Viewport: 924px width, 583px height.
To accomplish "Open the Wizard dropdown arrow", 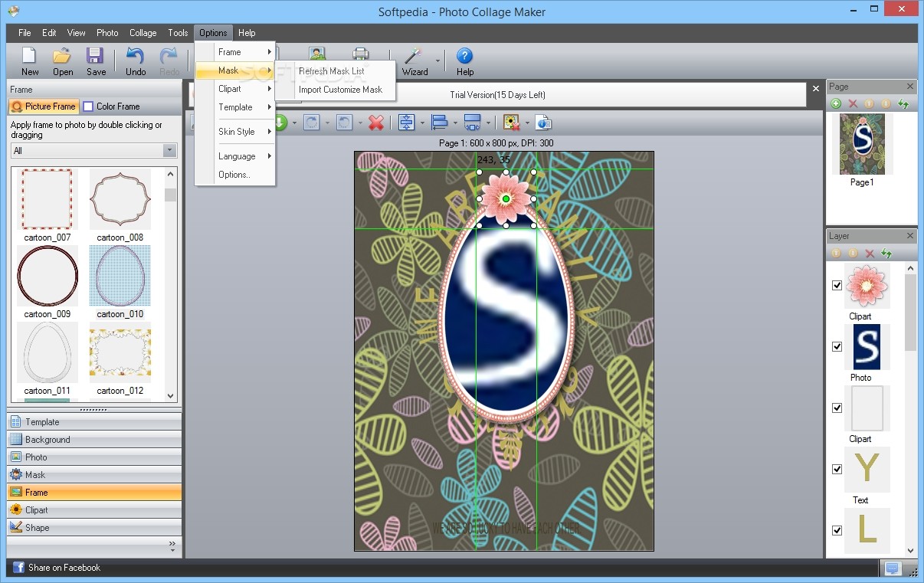I will [x=437, y=60].
